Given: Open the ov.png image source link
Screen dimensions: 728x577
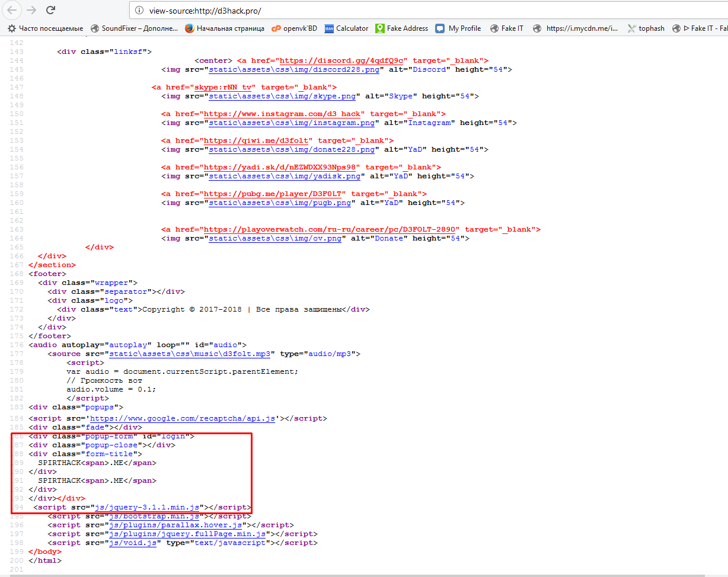Looking at the screenshot, I should pos(274,238).
